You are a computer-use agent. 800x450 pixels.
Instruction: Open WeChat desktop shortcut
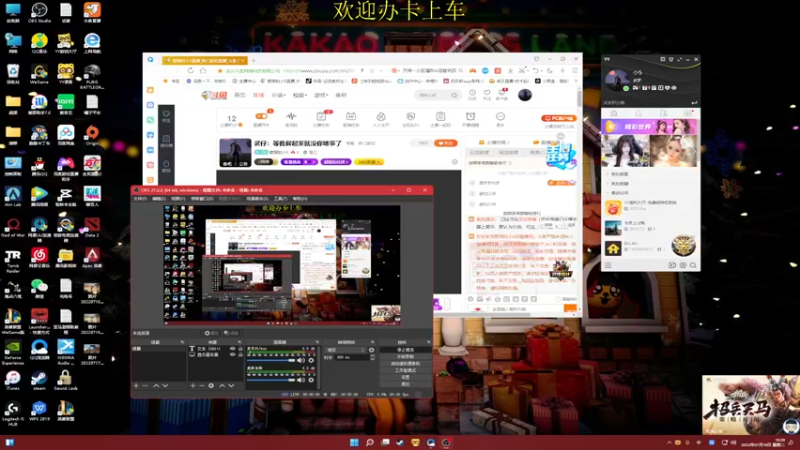point(39,288)
